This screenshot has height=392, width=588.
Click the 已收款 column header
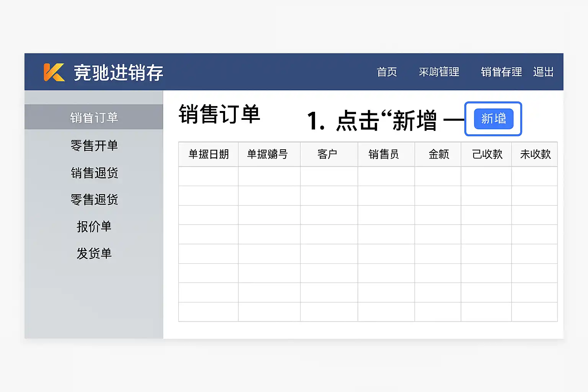pyautogui.click(x=487, y=154)
